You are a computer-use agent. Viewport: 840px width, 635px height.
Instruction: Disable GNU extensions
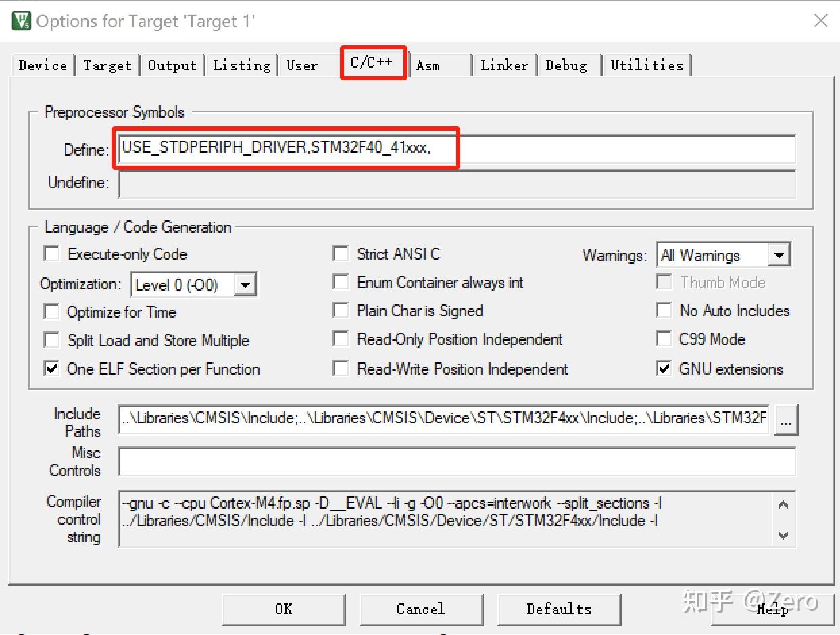point(664,369)
